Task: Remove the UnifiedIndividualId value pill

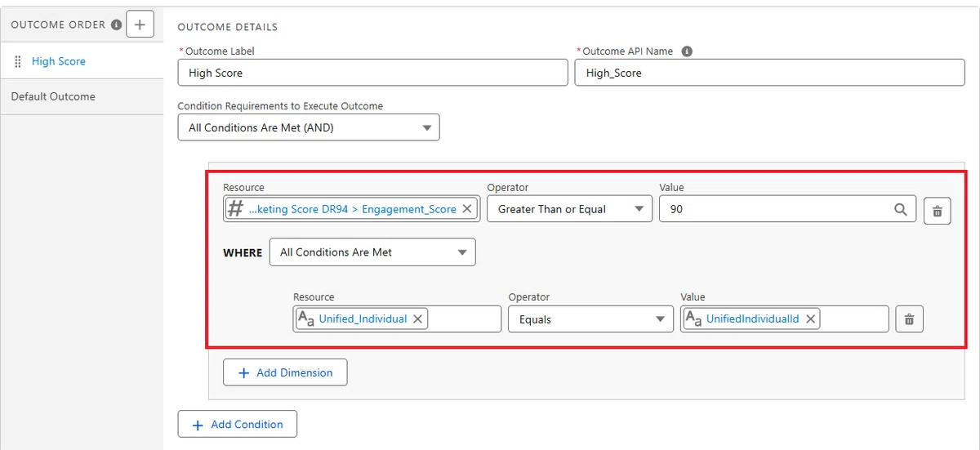Action: [810, 319]
